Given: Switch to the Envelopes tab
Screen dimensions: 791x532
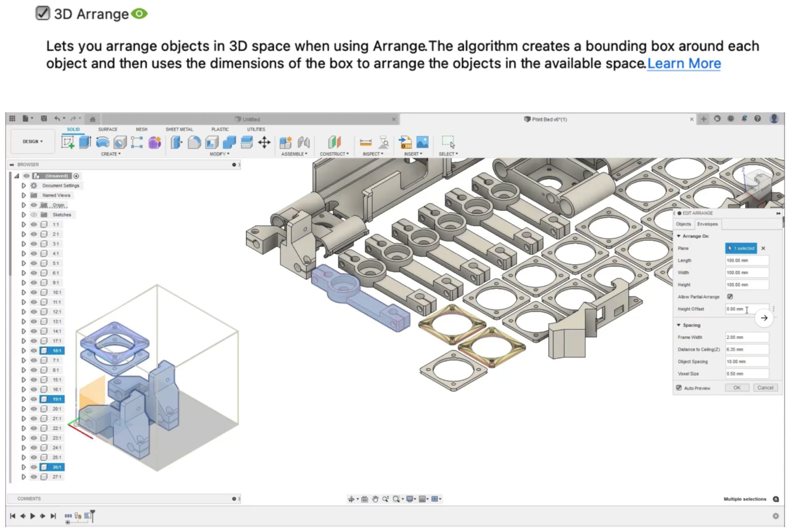Looking at the screenshot, I should [x=707, y=224].
